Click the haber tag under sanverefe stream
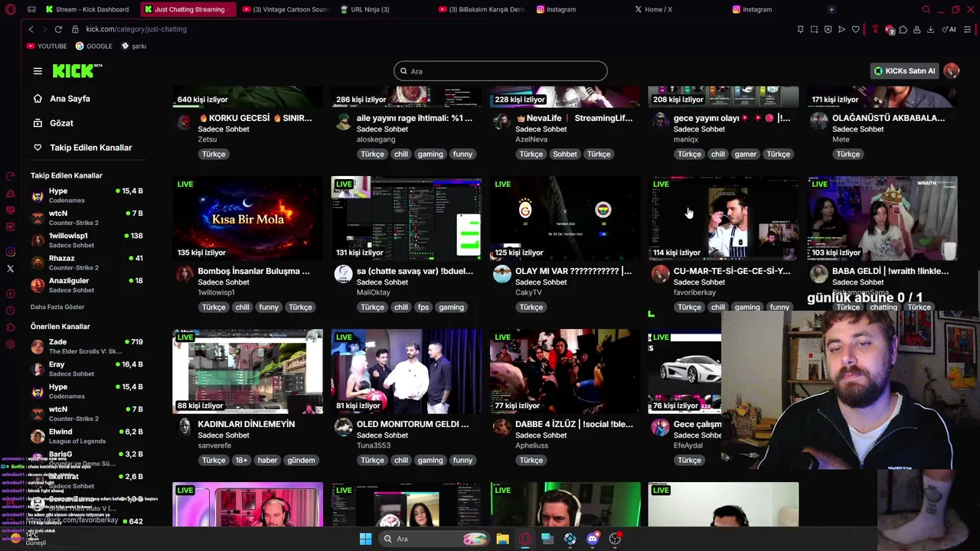The width and height of the screenshot is (980, 551). (x=267, y=460)
